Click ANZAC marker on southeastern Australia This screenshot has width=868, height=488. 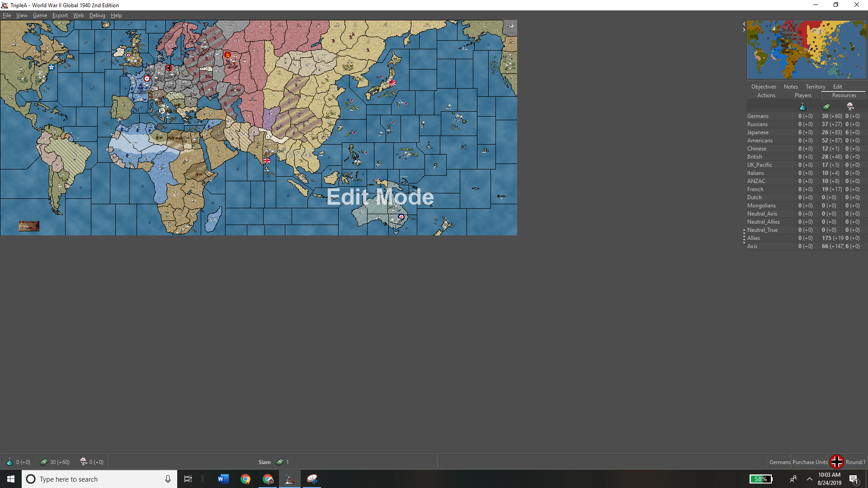401,217
